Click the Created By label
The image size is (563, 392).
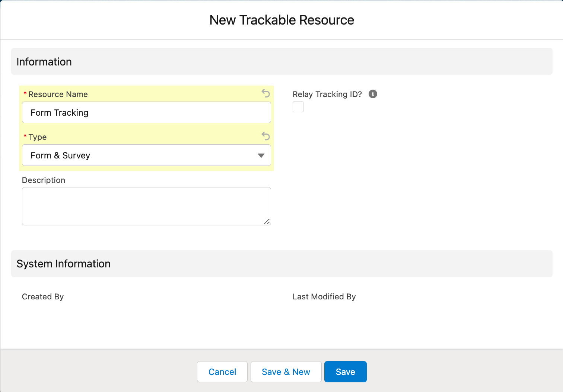click(43, 296)
